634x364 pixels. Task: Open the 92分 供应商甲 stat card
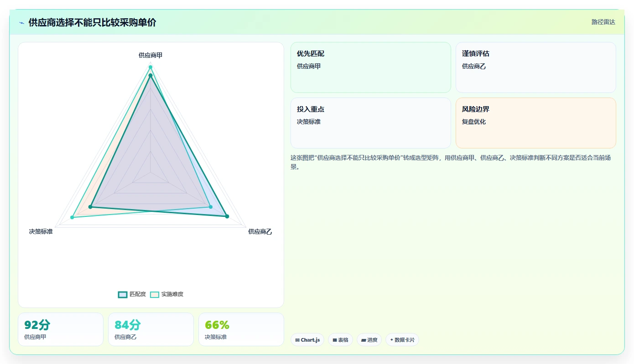tap(61, 329)
